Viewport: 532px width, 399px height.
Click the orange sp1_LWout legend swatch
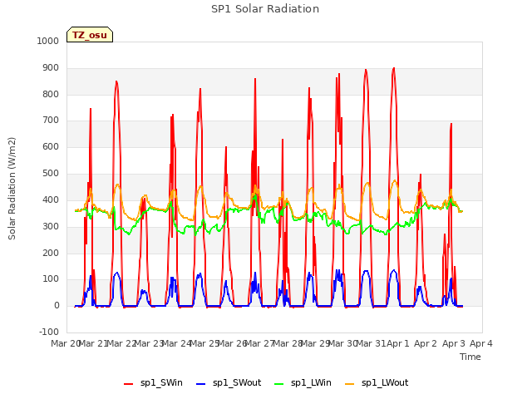(349, 384)
